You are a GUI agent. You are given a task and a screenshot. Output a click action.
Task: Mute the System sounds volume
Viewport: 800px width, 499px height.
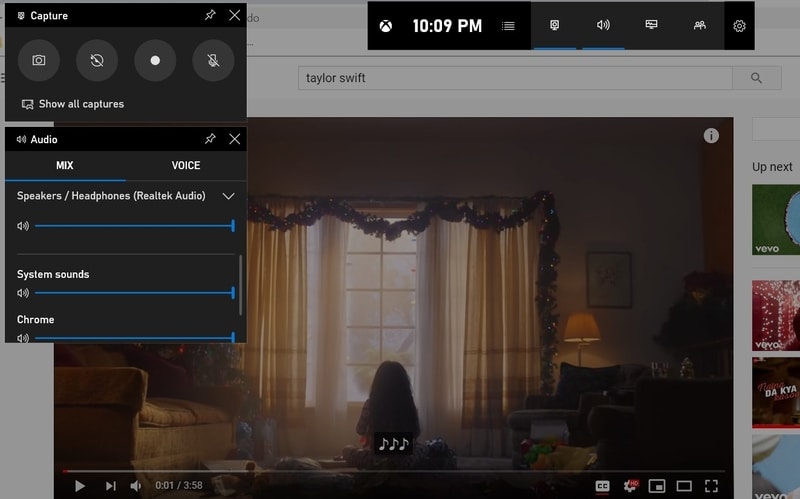click(x=23, y=293)
